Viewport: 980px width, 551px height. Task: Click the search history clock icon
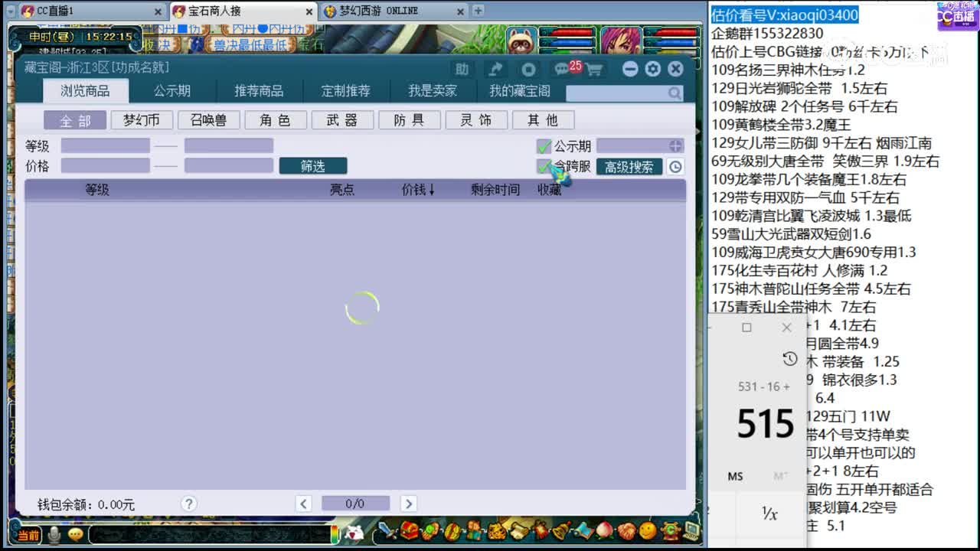675,166
